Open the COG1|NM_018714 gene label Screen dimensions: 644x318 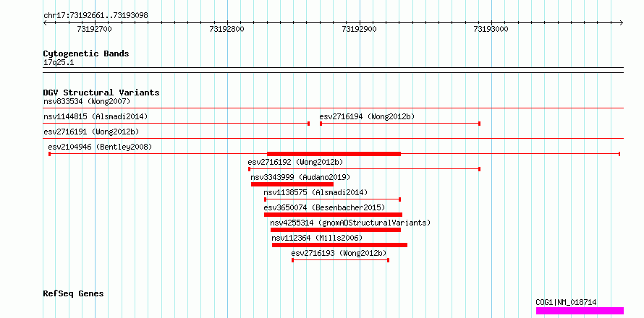tap(566, 302)
